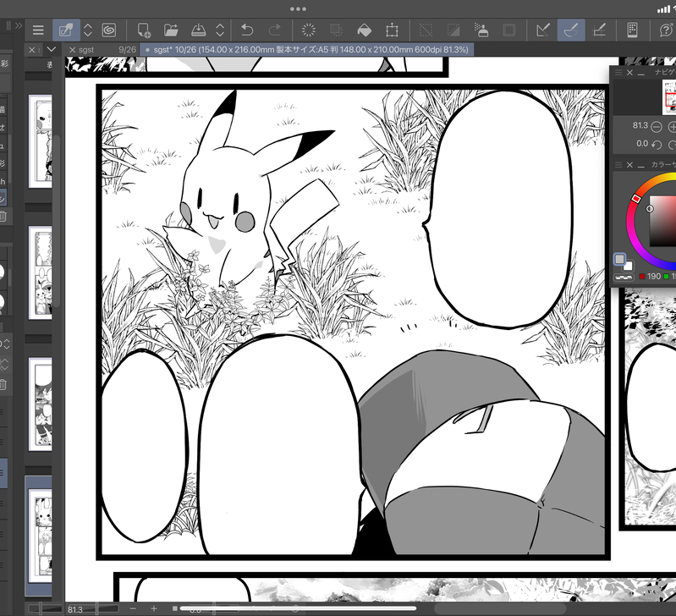This screenshot has height=616, width=676.
Task: Click the Navigator preview thumbnail
Action: [669, 97]
